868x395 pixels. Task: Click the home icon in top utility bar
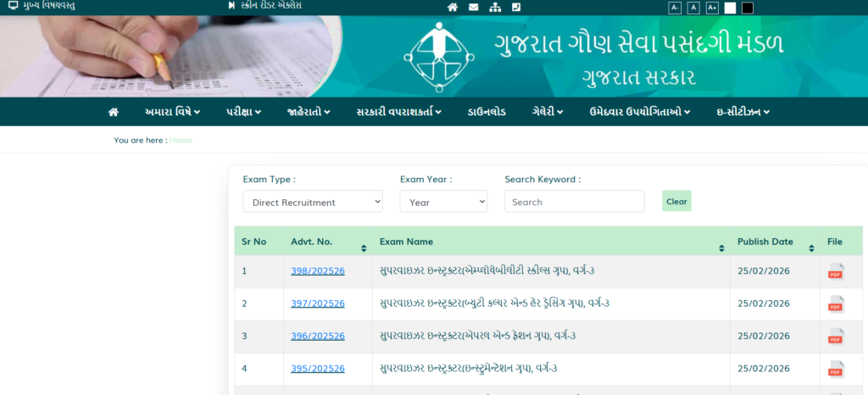click(453, 7)
